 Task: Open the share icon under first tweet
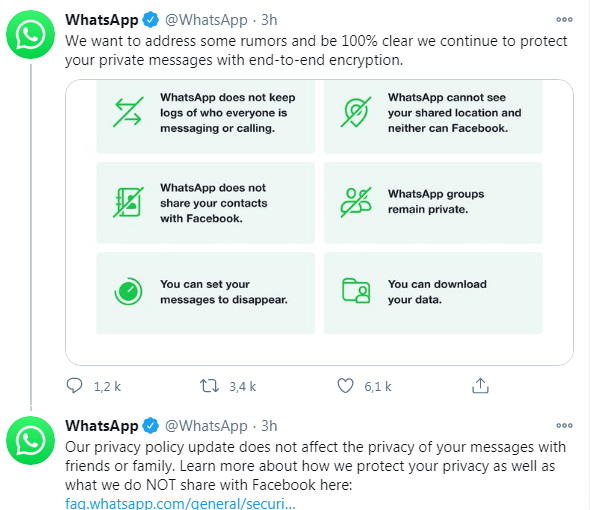pyautogui.click(x=480, y=386)
